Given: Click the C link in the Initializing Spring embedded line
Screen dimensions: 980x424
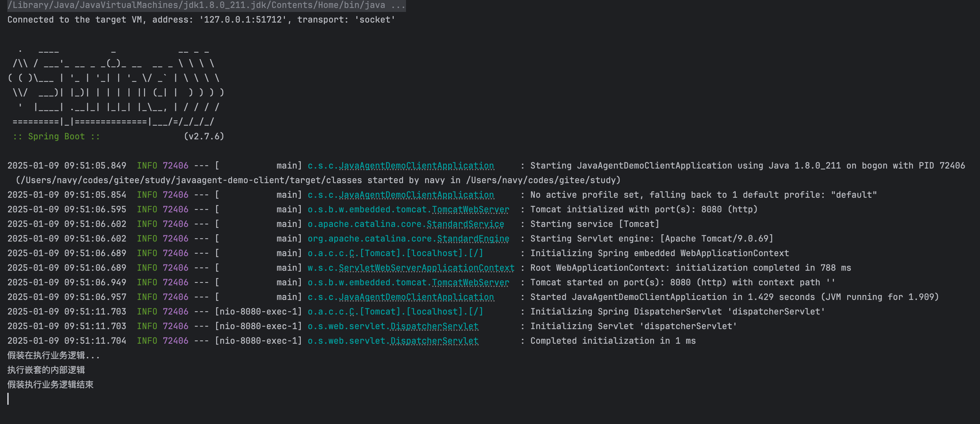Looking at the screenshot, I should point(352,253).
